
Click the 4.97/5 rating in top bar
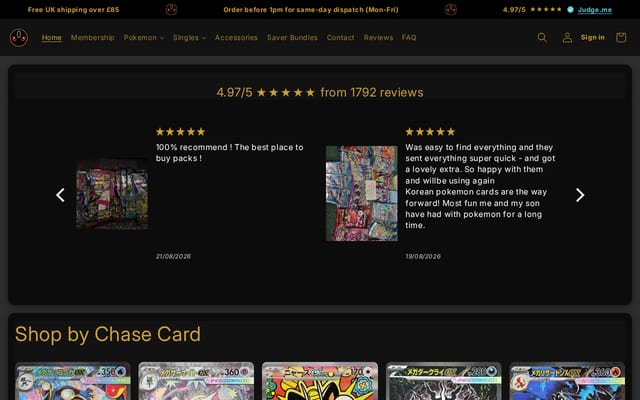[514, 10]
